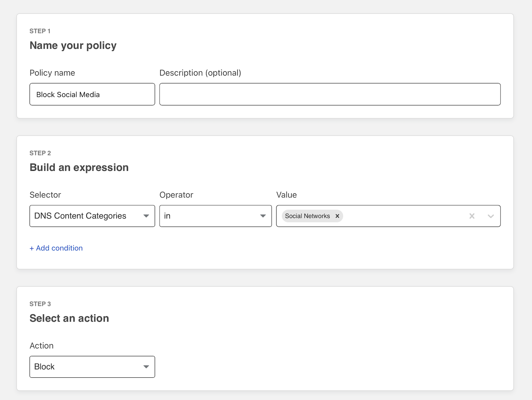The width and height of the screenshot is (532, 400).
Task: Click the Policy name field with Block Social Media
Action: [92, 94]
